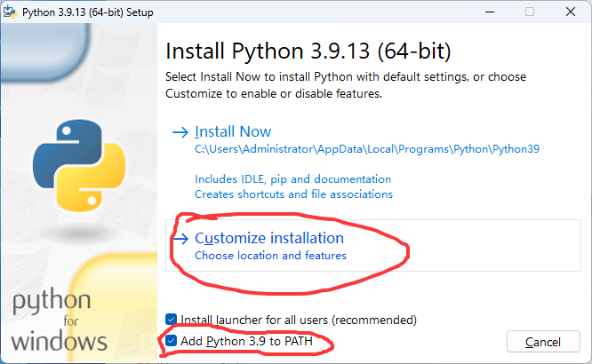Click the 'python for windows' wordmark
This screenshot has height=364, width=592.
(60, 320)
